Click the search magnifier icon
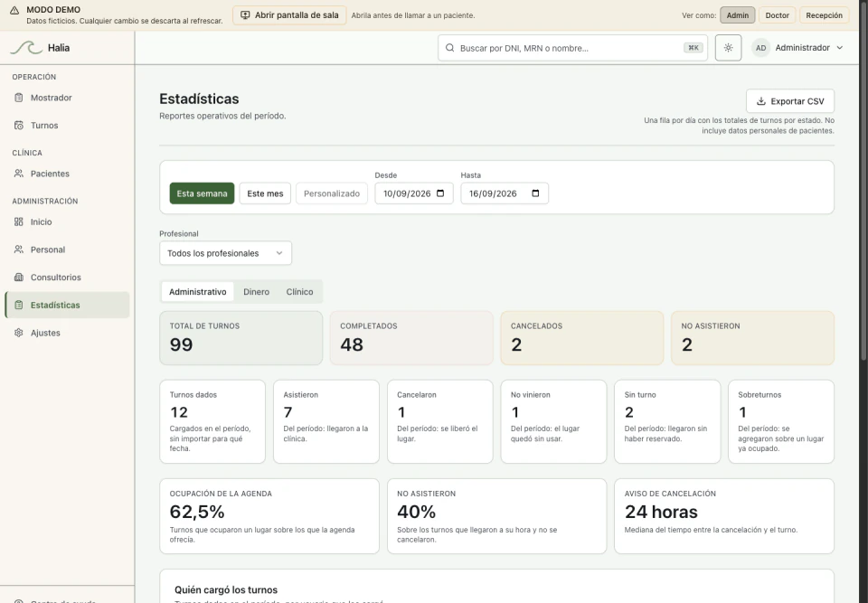 coord(450,48)
